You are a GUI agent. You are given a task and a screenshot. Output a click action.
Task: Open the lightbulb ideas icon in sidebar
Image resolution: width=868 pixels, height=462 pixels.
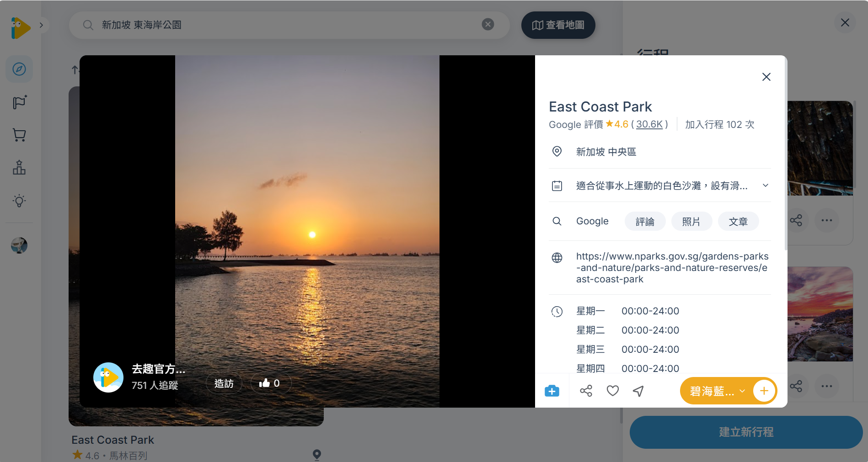pos(19,201)
